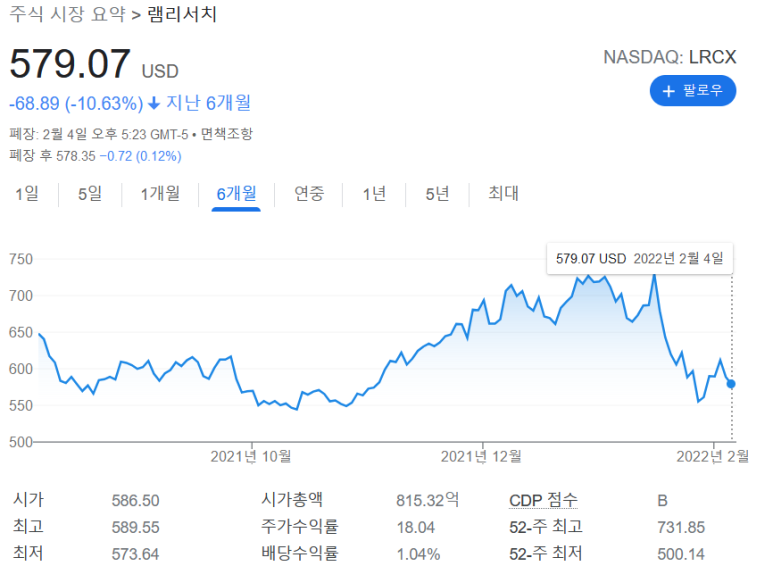Select the 1일 time range tab
Viewport: 773px width, 566px height.
(27, 194)
